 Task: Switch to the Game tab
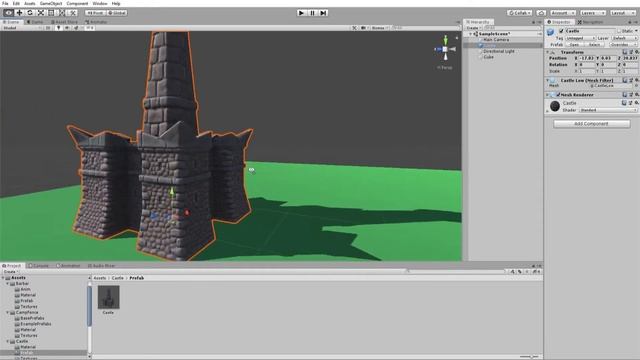35,22
